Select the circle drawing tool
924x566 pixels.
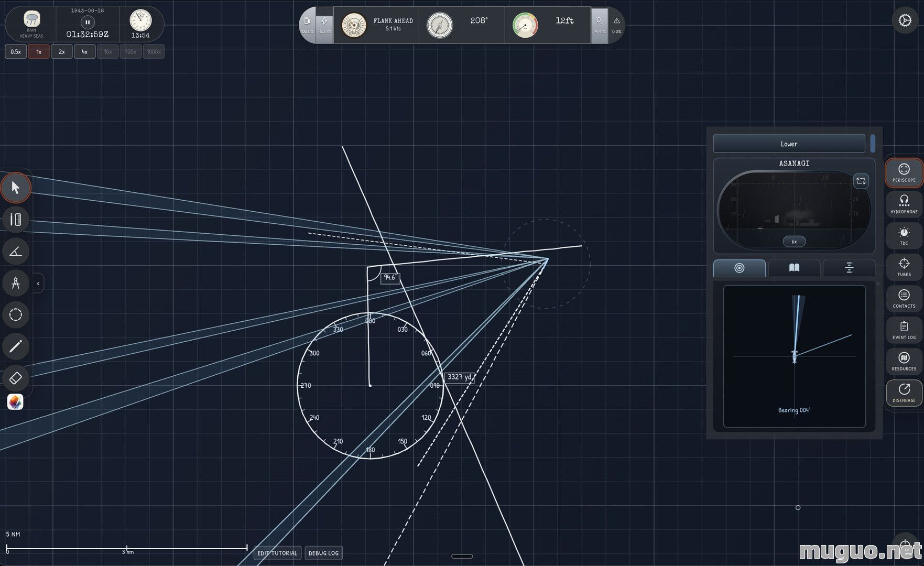(x=16, y=315)
